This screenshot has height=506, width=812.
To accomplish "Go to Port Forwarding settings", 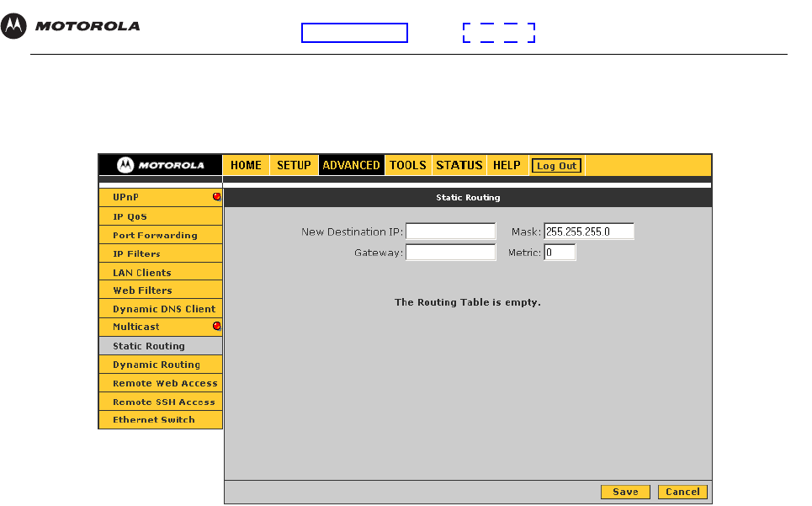I will (161, 235).
